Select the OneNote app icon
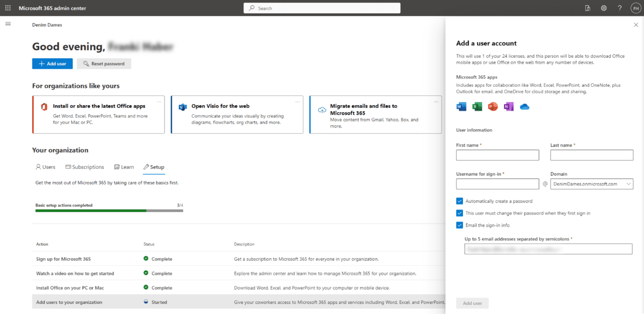Screen dimensions: 644x314 pos(509,106)
